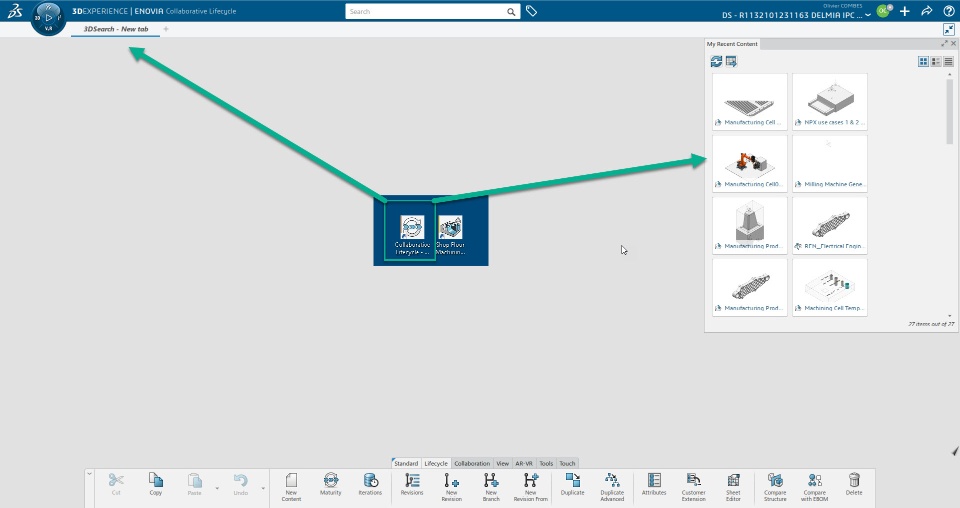Click the Copy tool in the Standard toolbar
This screenshot has width=960, height=508.
(156, 484)
